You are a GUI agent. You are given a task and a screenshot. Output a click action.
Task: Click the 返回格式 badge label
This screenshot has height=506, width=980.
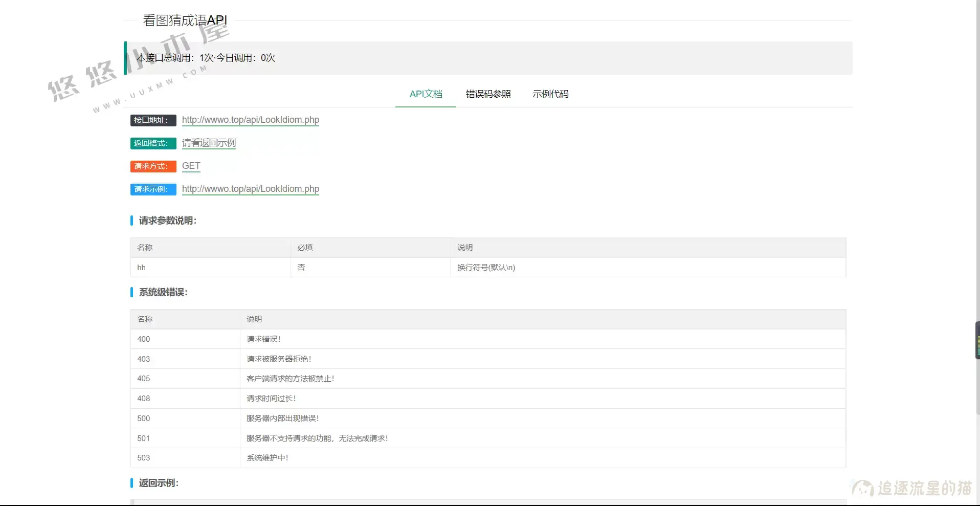(152, 143)
